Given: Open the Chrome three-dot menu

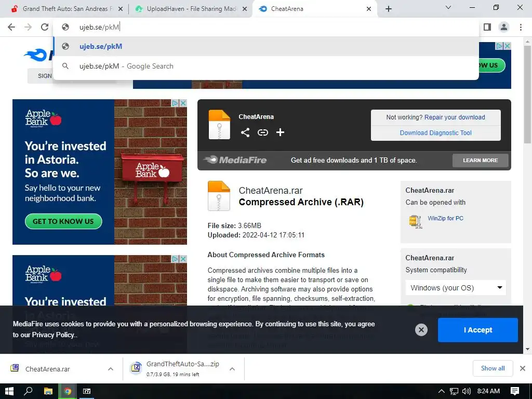Looking at the screenshot, I should click(x=521, y=27).
